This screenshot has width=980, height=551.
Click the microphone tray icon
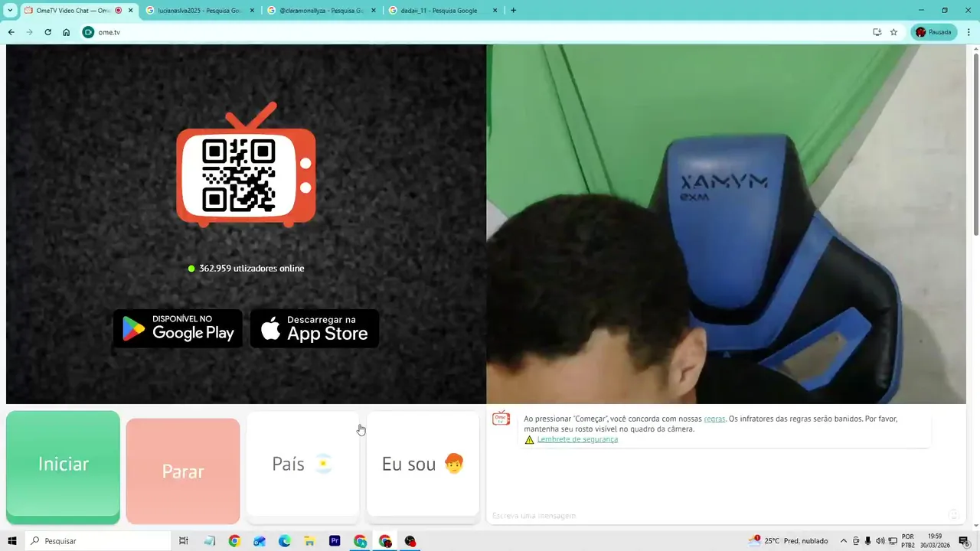867,541
